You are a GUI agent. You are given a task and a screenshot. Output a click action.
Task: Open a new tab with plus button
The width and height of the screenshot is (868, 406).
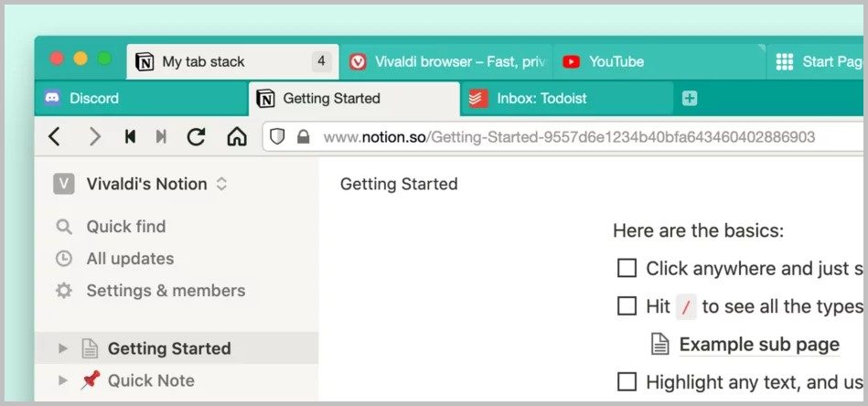[x=690, y=98]
